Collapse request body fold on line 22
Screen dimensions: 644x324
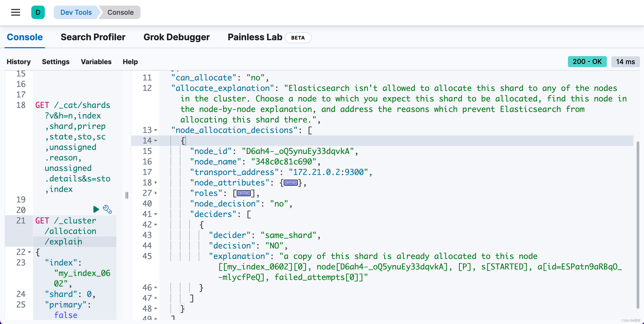coord(30,252)
